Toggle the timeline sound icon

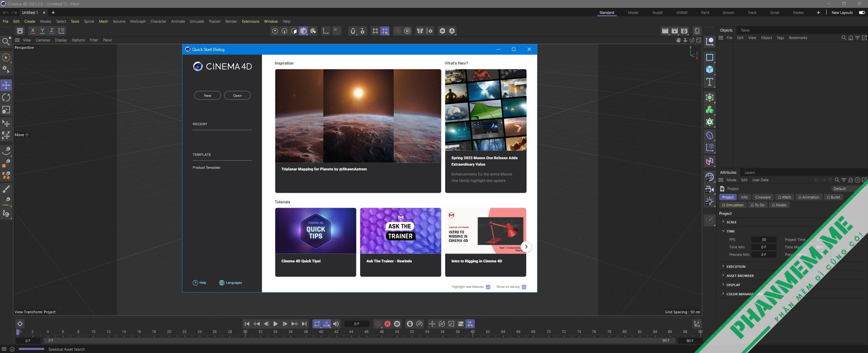click(x=336, y=324)
